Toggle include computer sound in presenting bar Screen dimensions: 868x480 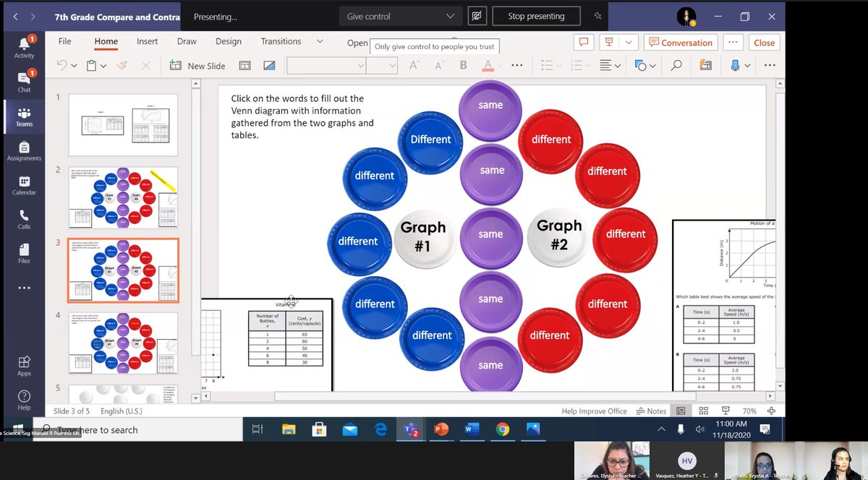(476, 16)
